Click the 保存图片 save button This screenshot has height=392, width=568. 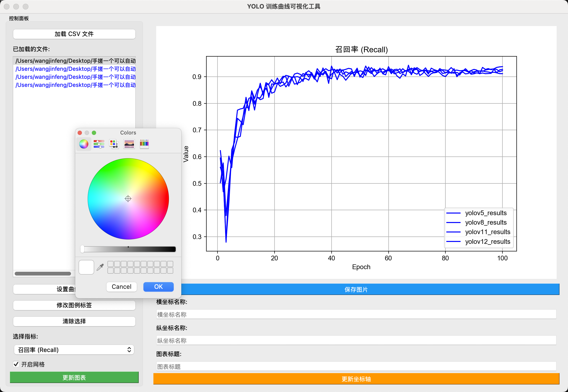click(x=356, y=289)
